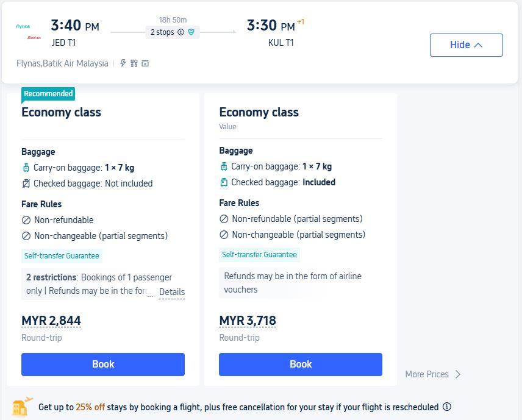Click the hotel and plane promo icon
522x420 pixels.
click(22, 407)
